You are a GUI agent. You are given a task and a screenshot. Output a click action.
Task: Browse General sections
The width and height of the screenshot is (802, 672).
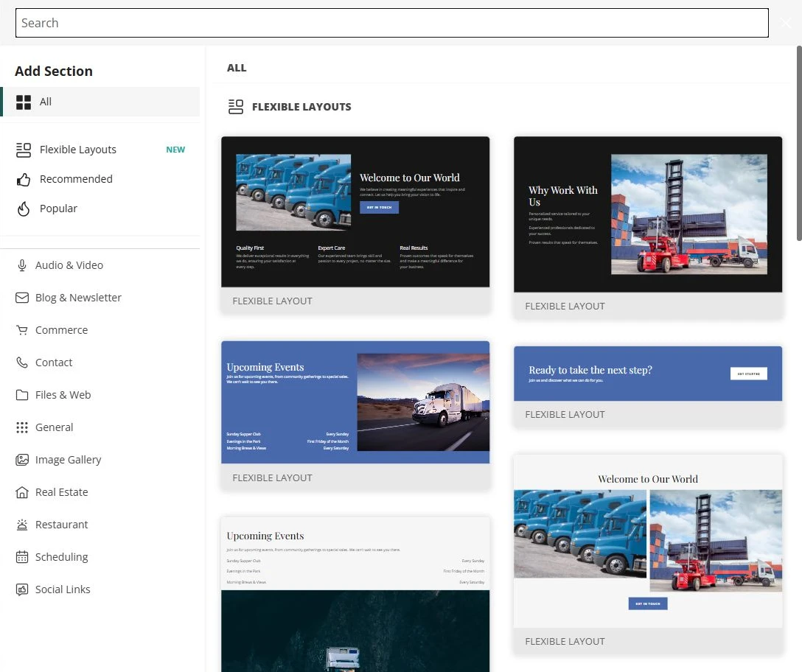tap(100, 427)
